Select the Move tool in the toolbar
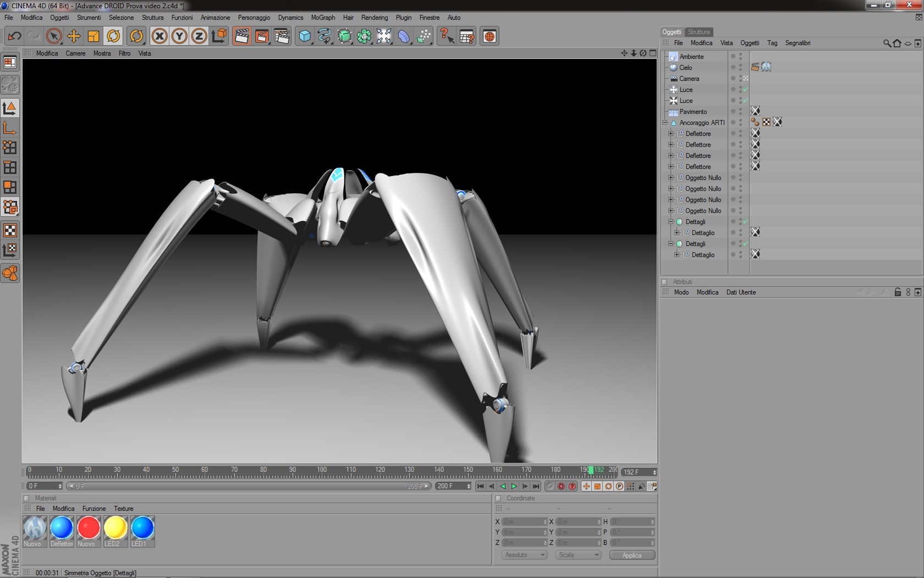Image resolution: width=924 pixels, height=578 pixels. point(74,36)
